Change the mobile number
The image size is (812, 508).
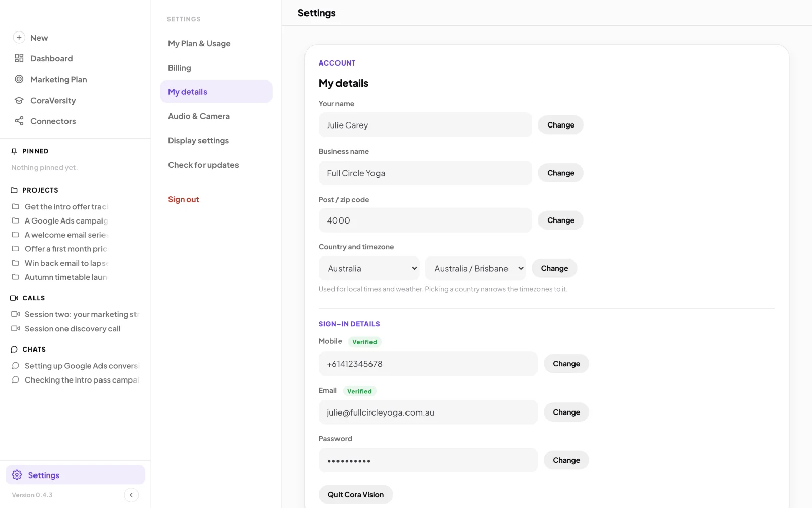(x=566, y=364)
